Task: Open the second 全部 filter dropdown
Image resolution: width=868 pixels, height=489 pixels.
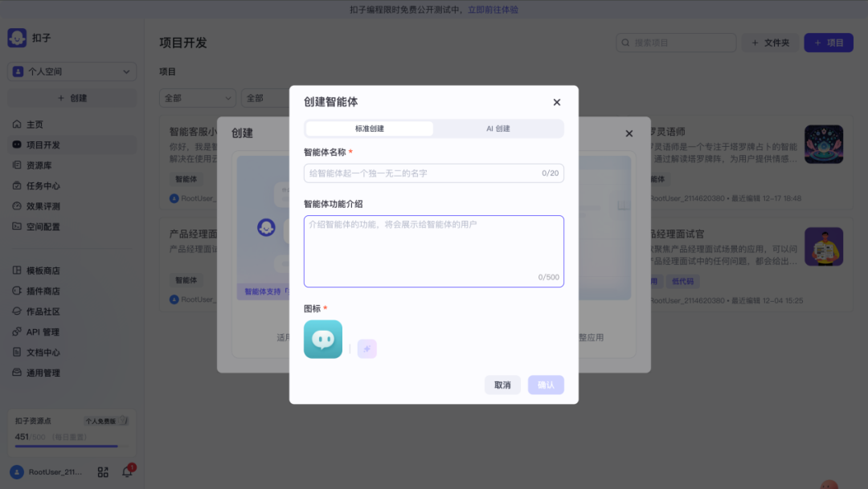Action: pyautogui.click(x=265, y=98)
